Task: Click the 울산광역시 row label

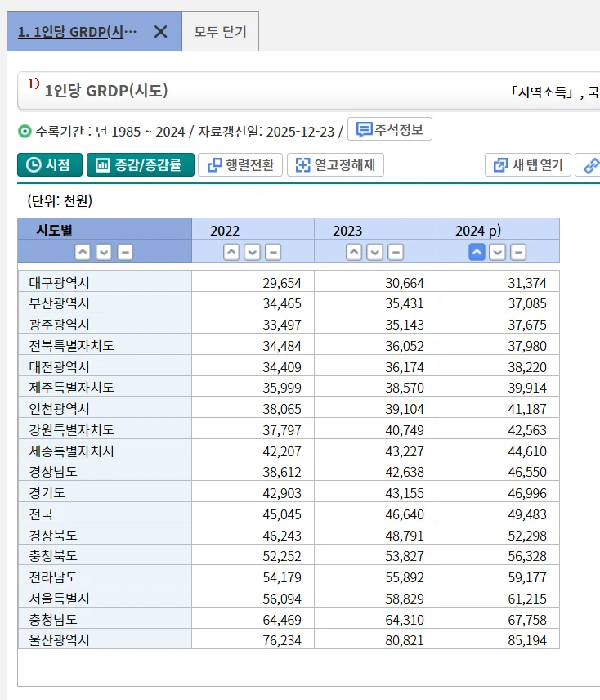Action: click(60, 640)
